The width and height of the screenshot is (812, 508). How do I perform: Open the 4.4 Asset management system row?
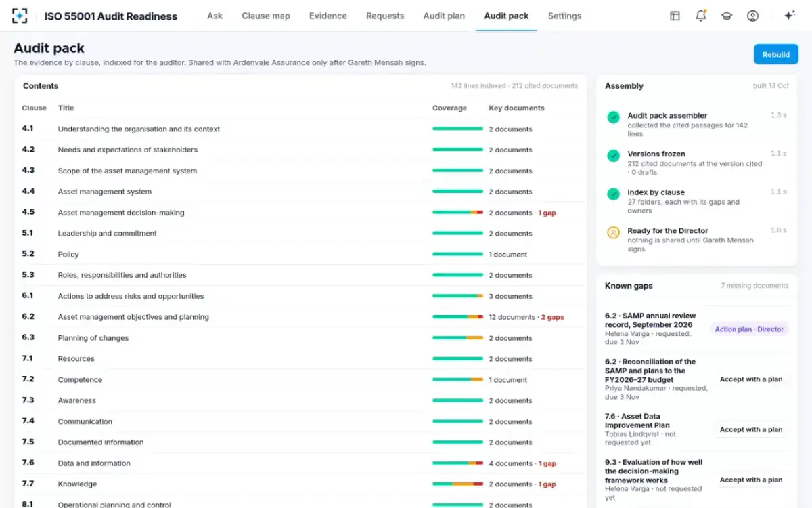coord(300,192)
